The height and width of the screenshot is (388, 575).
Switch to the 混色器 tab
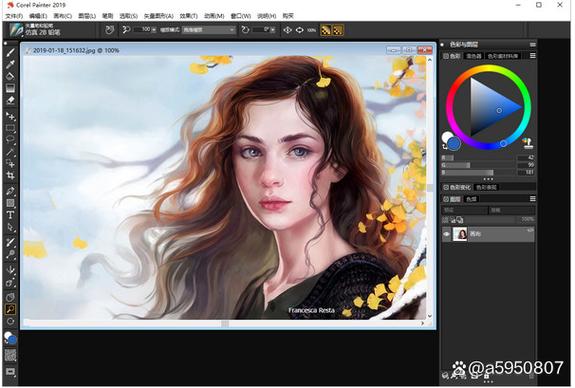coord(473,56)
